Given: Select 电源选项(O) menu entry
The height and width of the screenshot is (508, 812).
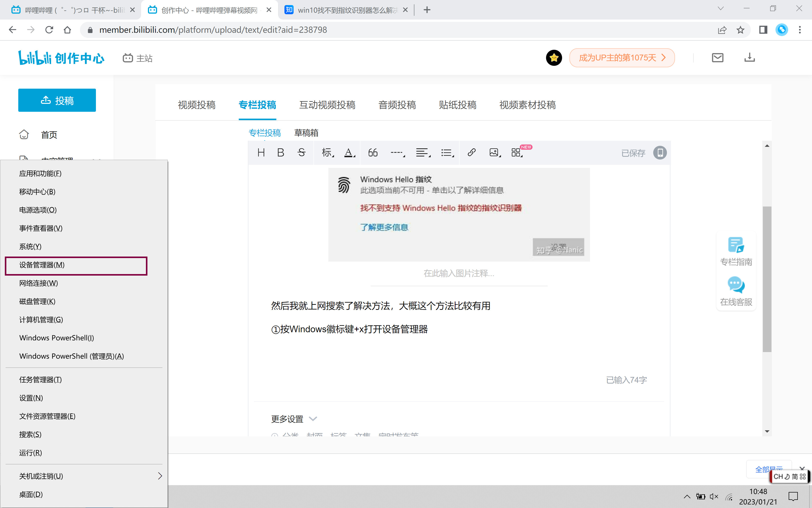Looking at the screenshot, I should tap(84, 210).
